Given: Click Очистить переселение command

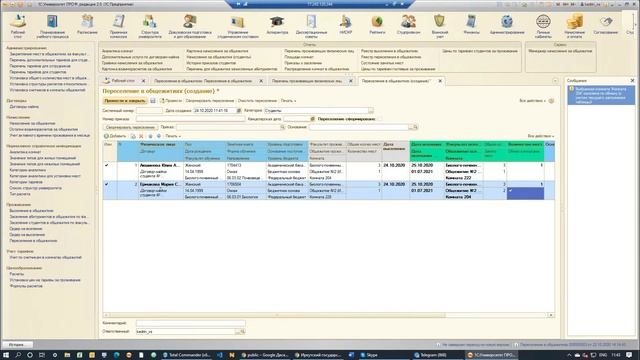Looking at the screenshot, I should 257,100.
